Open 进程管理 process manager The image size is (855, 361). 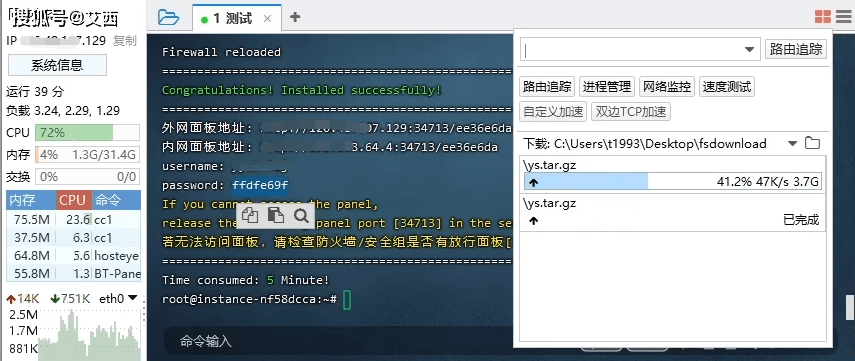[x=607, y=86]
